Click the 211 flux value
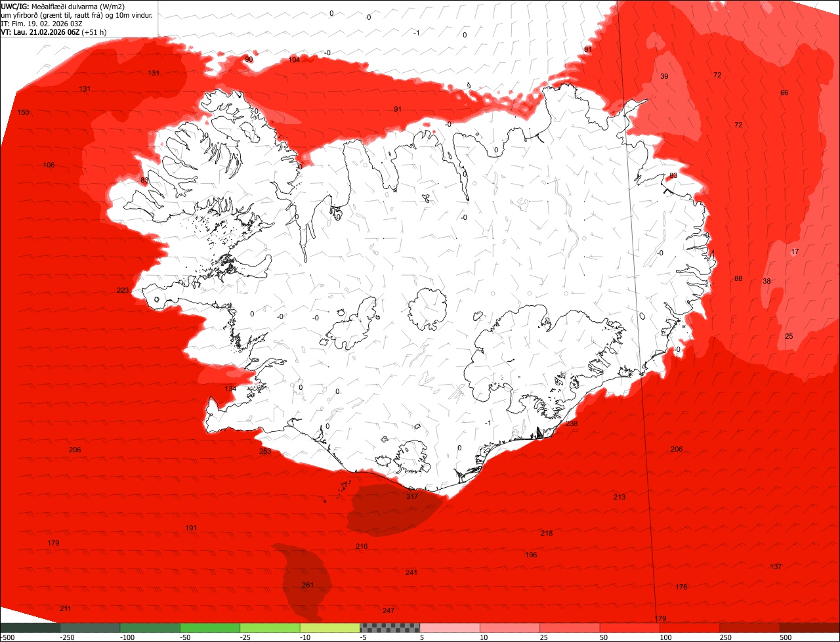 click(65, 609)
